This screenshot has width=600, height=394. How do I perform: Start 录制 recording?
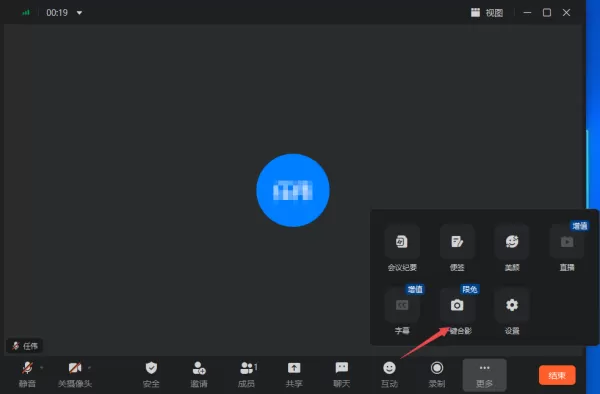[x=437, y=368]
